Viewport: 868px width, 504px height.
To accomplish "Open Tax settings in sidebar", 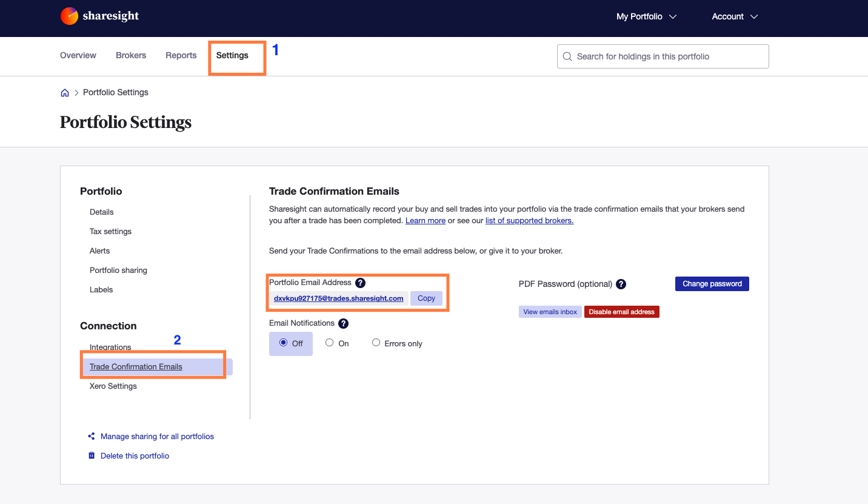I will tap(110, 231).
